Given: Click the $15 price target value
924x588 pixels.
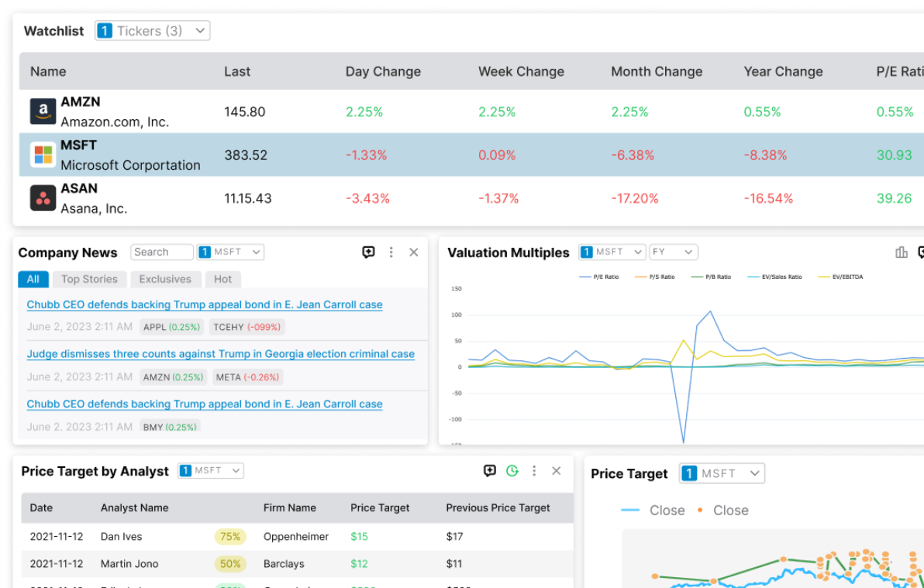Looking at the screenshot, I should pos(359,536).
